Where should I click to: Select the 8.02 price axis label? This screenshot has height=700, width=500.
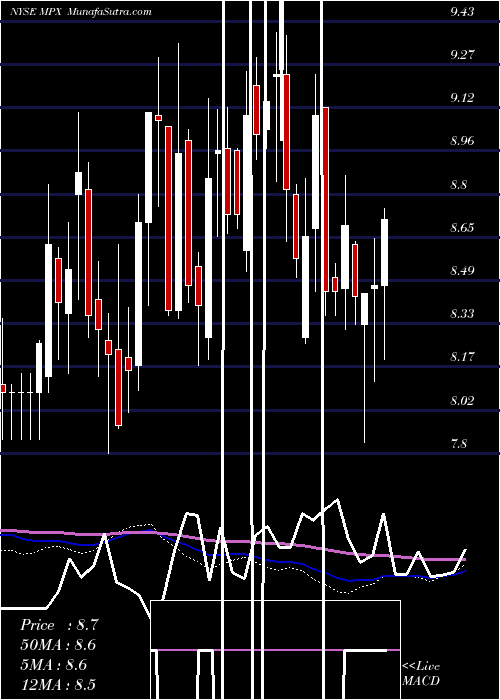(462, 400)
